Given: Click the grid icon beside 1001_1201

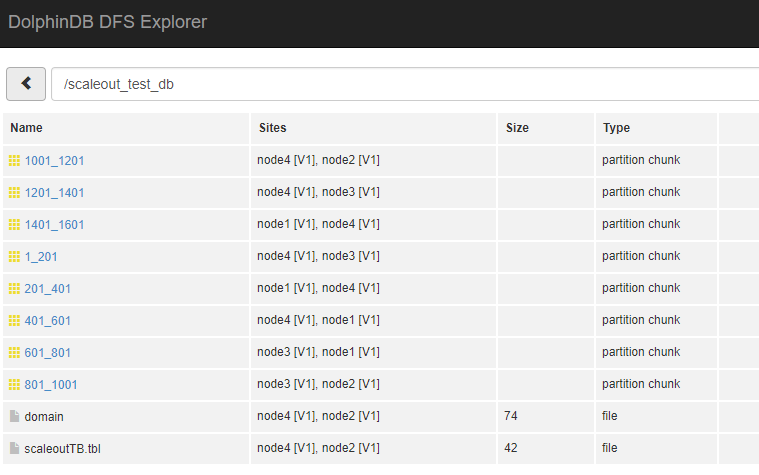Looking at the screenshot, I should click(14, 161).
